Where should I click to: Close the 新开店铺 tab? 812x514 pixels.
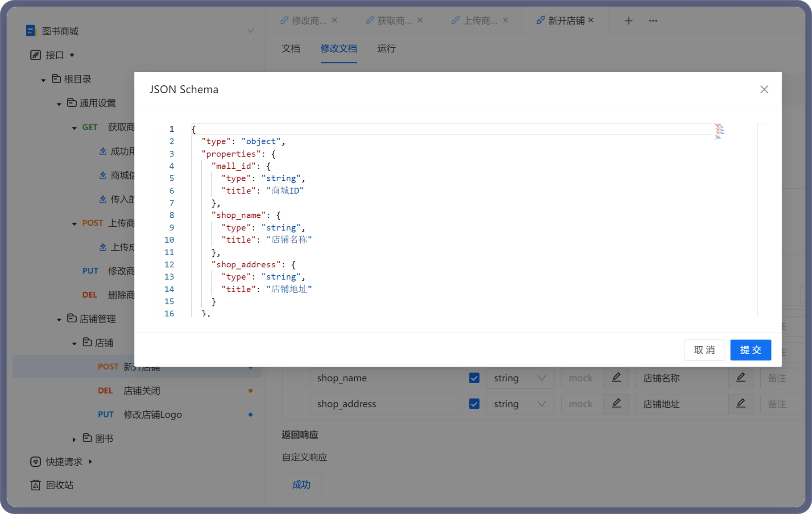coord(591,20)
